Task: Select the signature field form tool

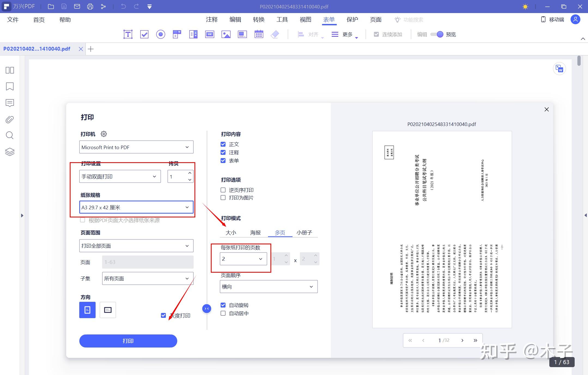Action: [x=242, y=34]
